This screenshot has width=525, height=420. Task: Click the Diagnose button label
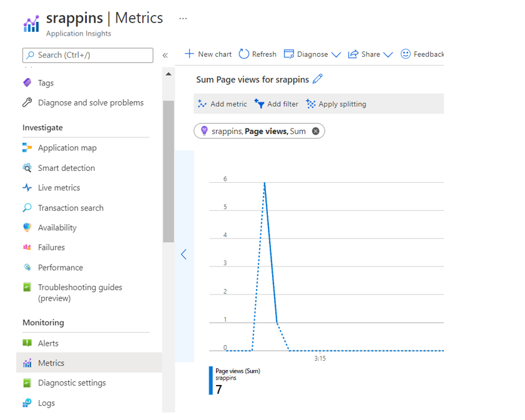[x=312, y=54]
